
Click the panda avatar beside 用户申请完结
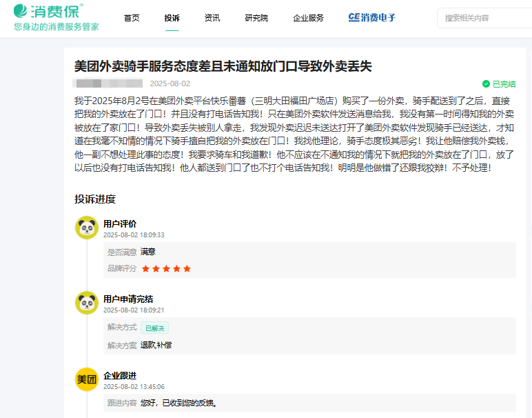pyautogui.click(x=87, y=303)
